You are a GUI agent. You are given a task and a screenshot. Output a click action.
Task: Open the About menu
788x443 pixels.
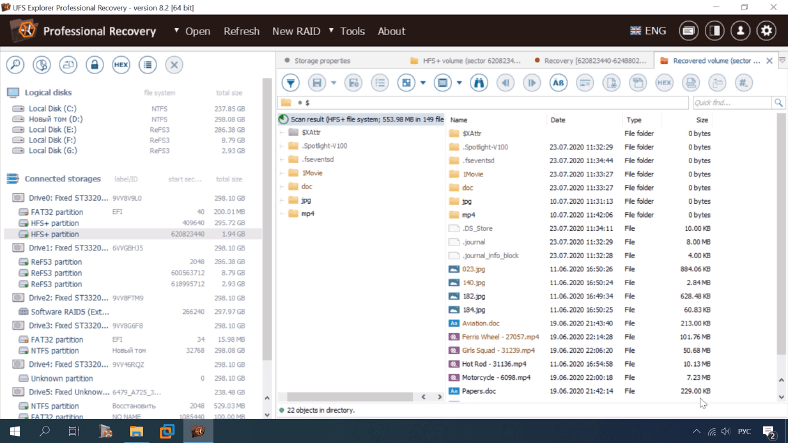click(x=391, y=31)
